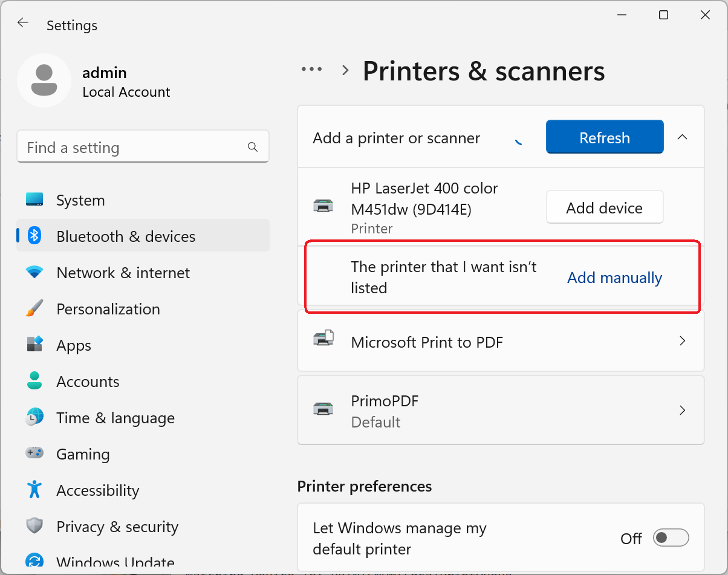This screenshot has width=728, height=575.
Task: Open Microsoft Print to PDF chevron
Action: 682,341
